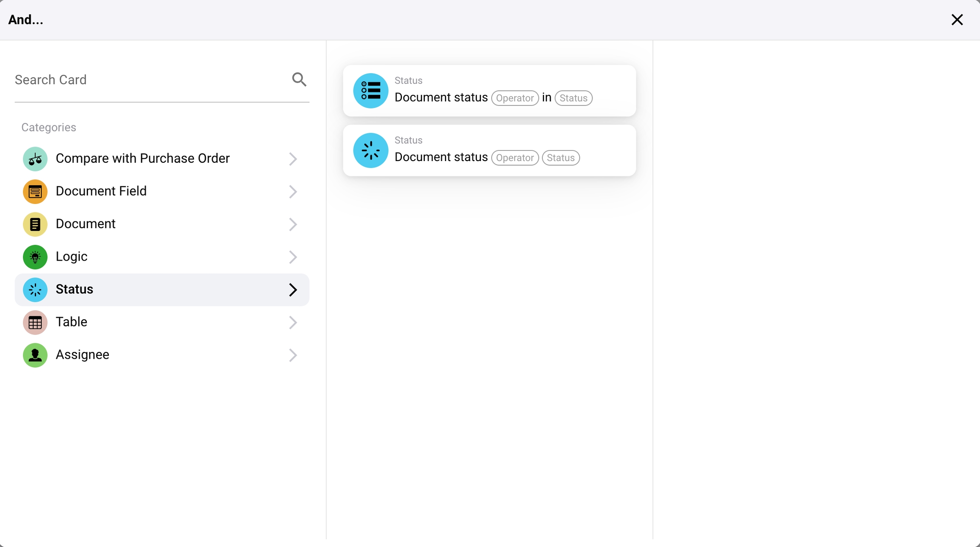Click the green lightbulb Logic icon
Viewport: 980px width, 547px height.
coord(35,257)
